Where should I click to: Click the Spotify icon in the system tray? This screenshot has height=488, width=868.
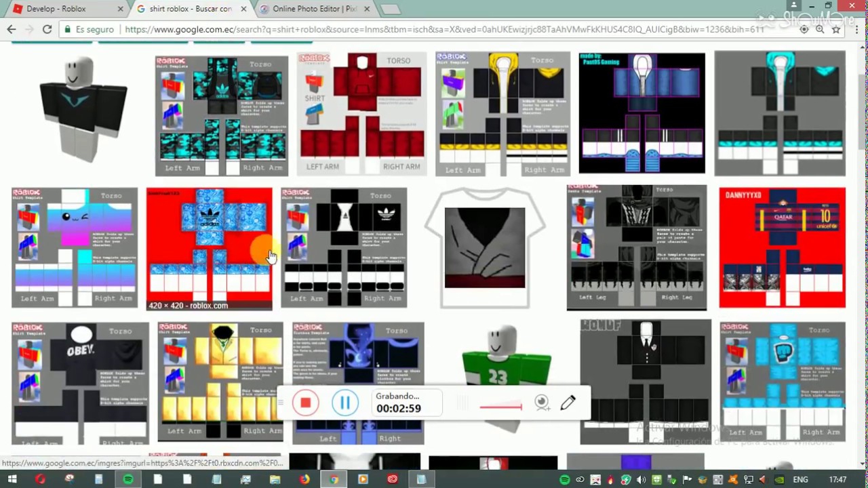click(x=565, y=480)
